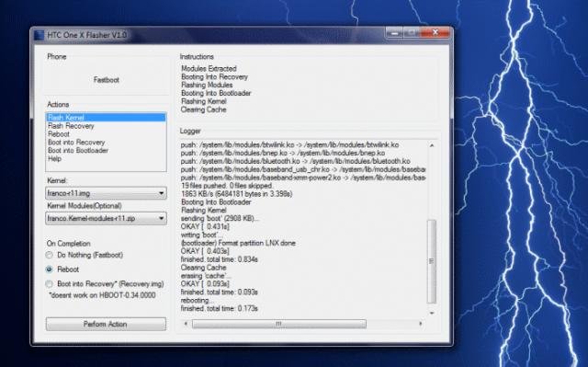Click 'Clearing Cache' in the Instructions panel
Image resolution: width=588 pixels, height=367 pixels.
(204, 110)
